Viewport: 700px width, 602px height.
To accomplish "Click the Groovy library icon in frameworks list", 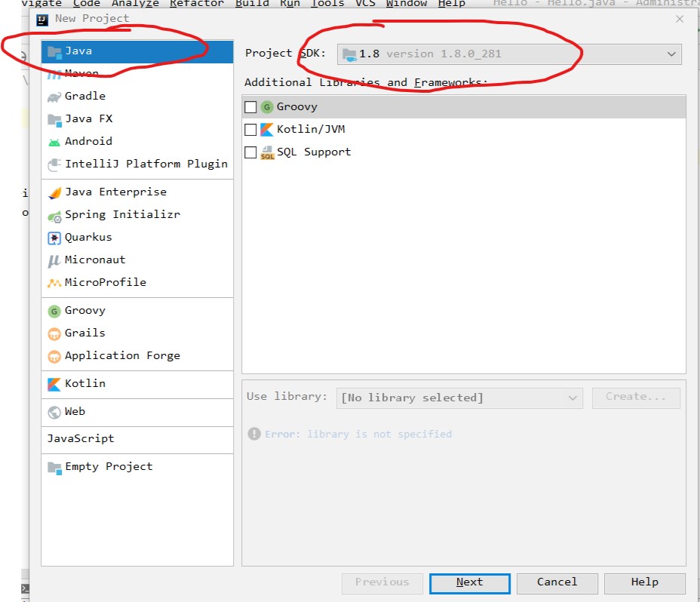I will [x=267, y=107].
